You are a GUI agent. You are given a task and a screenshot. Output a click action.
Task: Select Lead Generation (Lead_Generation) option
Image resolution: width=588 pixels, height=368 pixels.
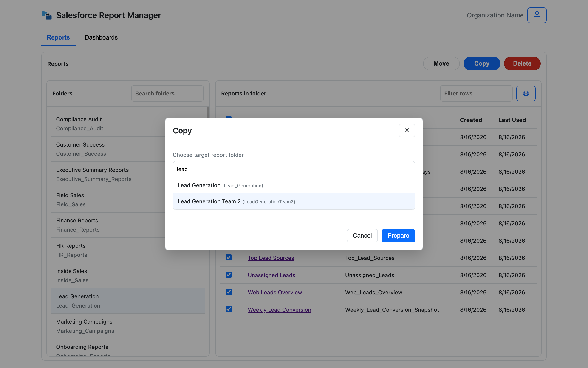pos(294,185)
